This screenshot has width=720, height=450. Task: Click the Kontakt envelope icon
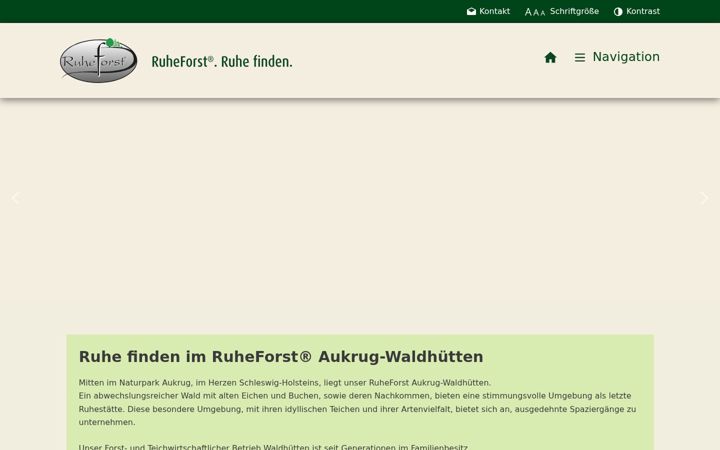coord(471,11)
